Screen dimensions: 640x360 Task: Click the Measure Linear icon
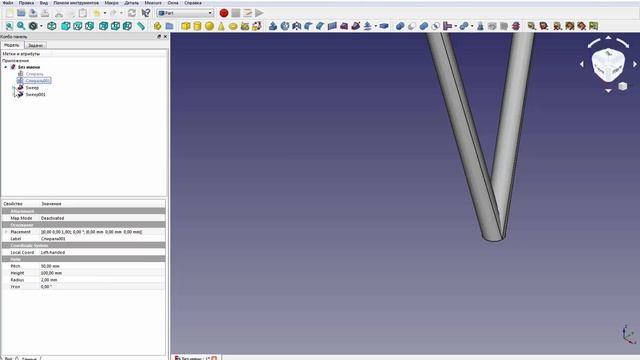tap(531, 26)
